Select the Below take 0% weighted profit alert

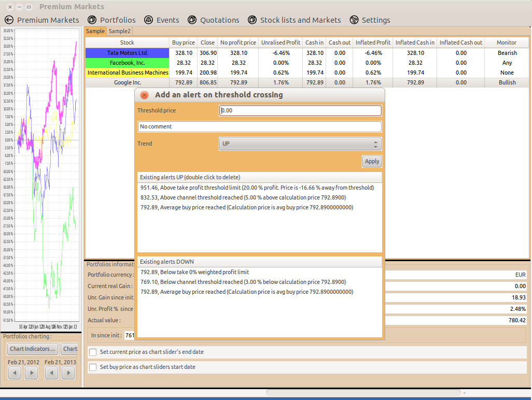[260, 272]
